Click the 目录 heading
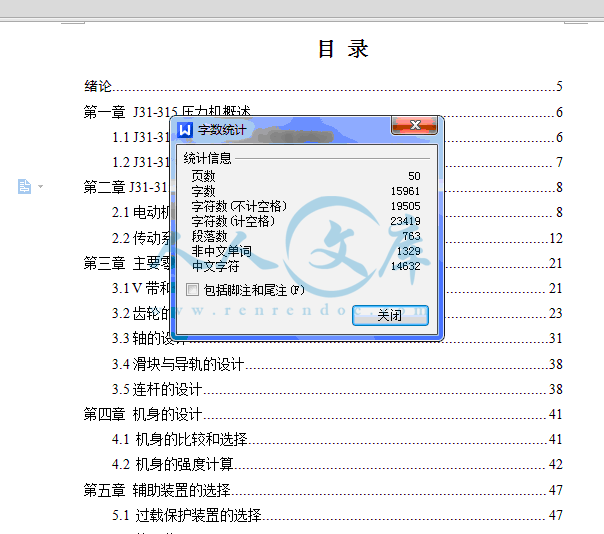 tap(343, 49)
